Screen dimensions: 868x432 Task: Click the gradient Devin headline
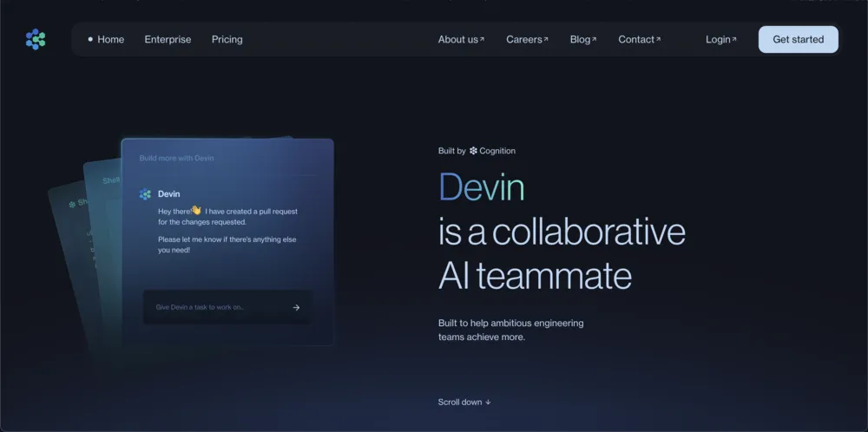[x=481, y=187]
